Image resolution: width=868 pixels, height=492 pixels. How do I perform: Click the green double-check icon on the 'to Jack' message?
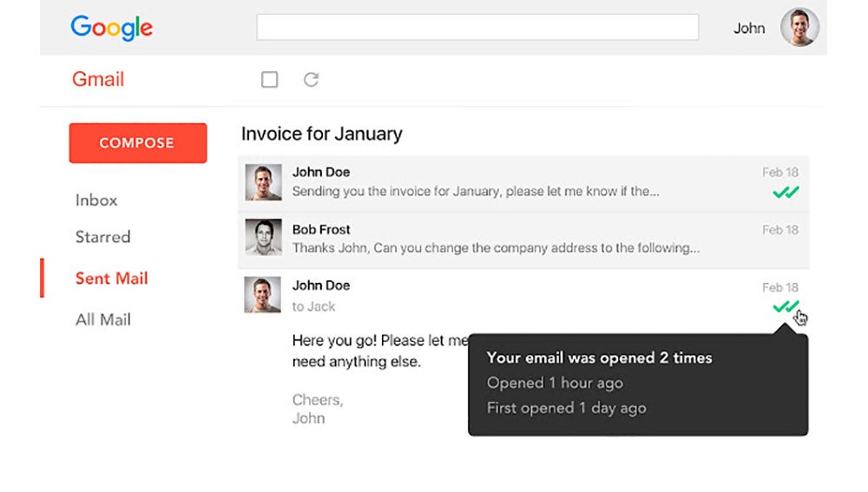click(x=786, y=306)
